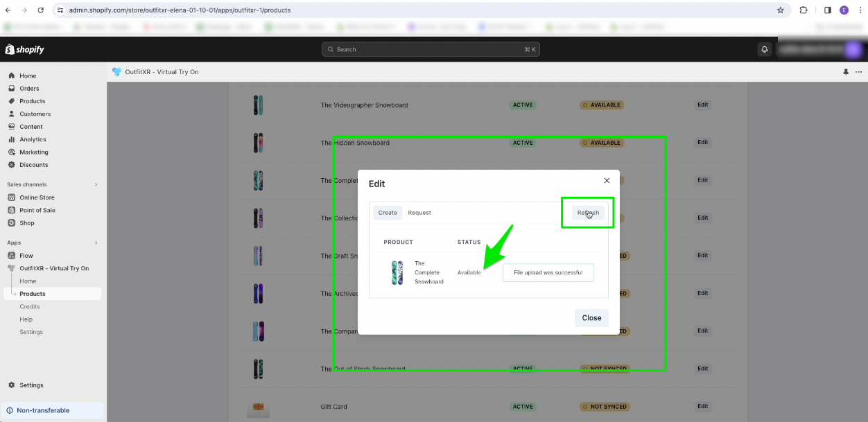The width and height of the screenshot is (868, 422).
Task: Click the OutfitXR heart logo in the app header
Action: 116,72
